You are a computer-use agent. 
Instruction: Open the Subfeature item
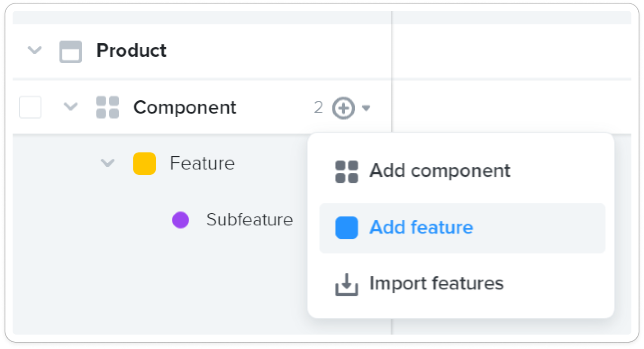pyautogui.click(x=249, y=220)
